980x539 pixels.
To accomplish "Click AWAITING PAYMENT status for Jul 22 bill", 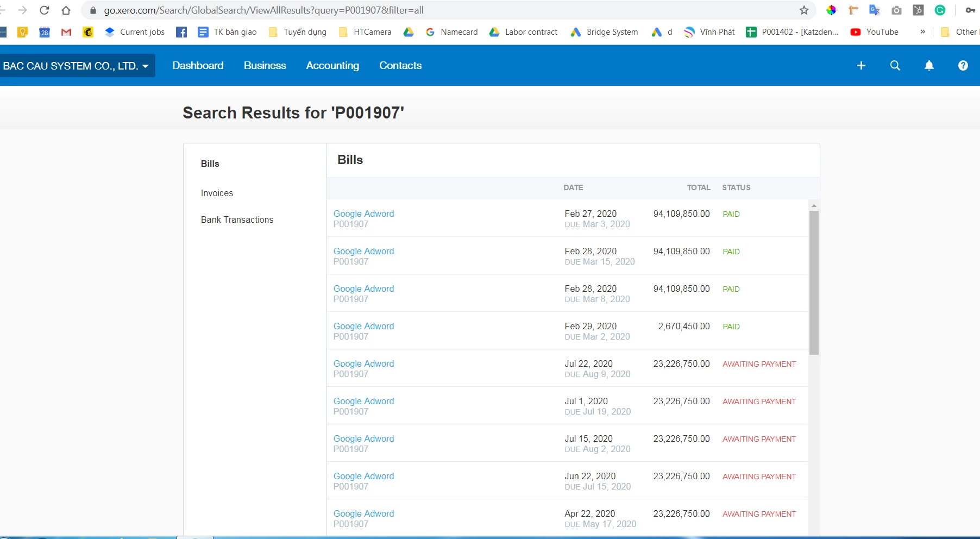I will pos(759,365).
